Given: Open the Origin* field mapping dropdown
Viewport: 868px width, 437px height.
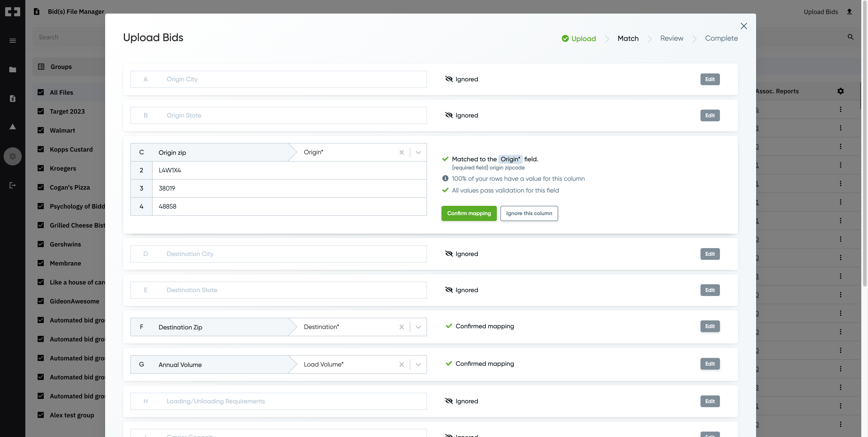Looking at the screenshot, I should [x=418, y=152].
